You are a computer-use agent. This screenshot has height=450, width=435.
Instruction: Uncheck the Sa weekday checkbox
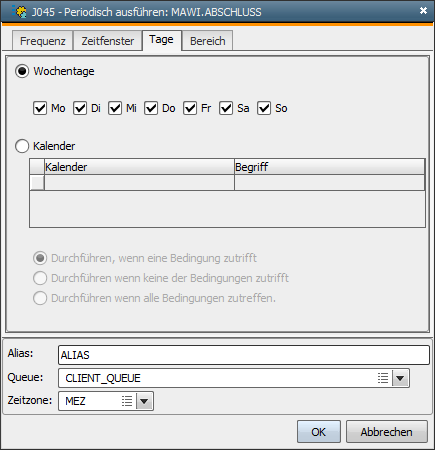226,108
